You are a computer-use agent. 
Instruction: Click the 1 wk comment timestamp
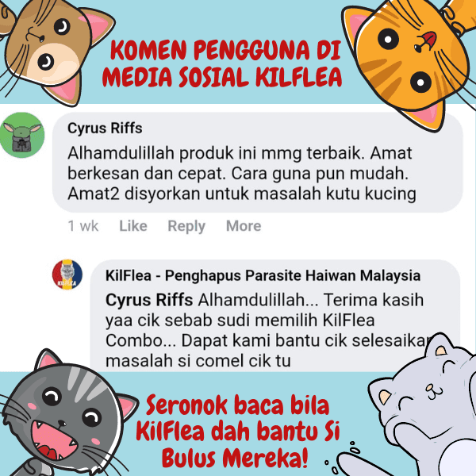pyautogui.click(x=83, y=226)
